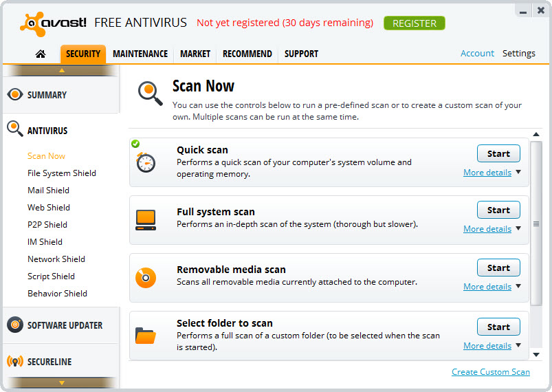Click the scan list scrollbar thumb
This screenshot has height=392, width=552.
[536, 224]
